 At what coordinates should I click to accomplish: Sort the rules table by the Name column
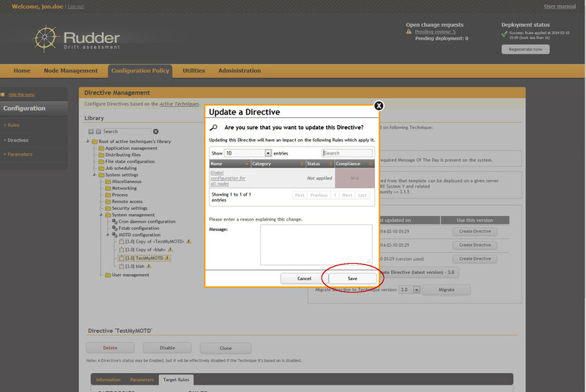(x=230, y=164)
